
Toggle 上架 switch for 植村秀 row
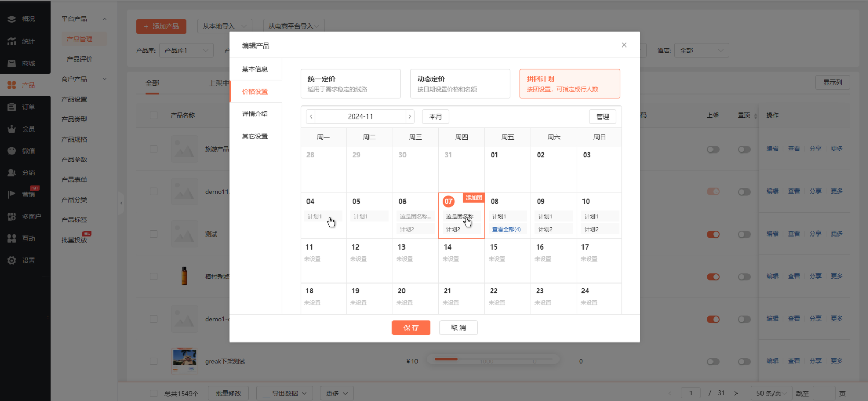click(x=713, y=277)
